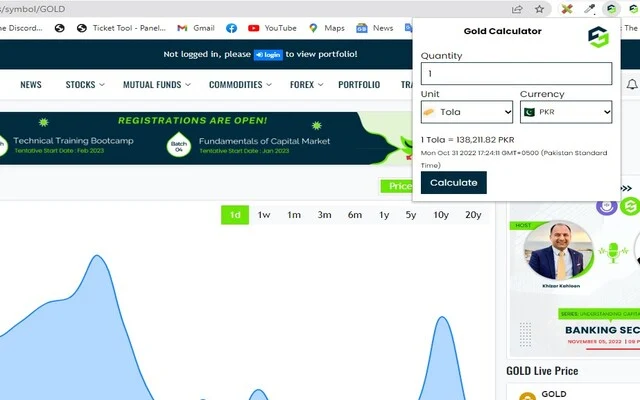Viewport: 640px width, 400px height.
Task: Open the Currency dropdown showing PKR
Action: point(566,112)
